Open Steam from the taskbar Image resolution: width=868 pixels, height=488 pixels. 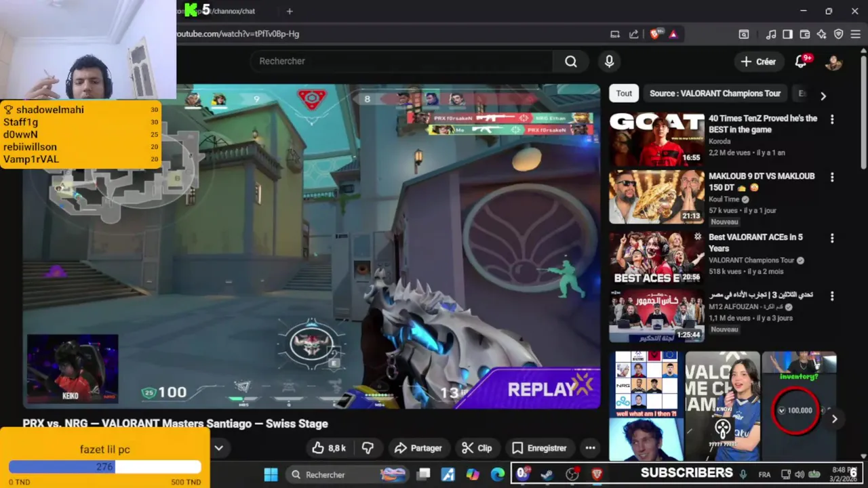547,474
